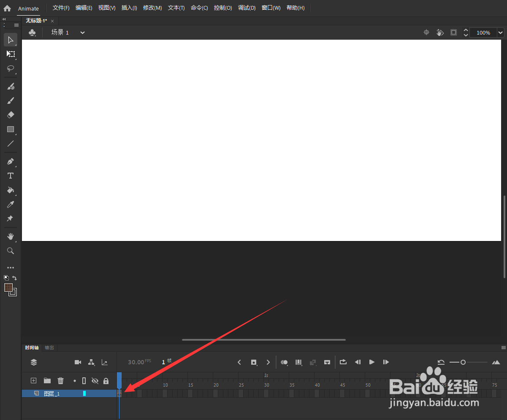Select the Eyedropper tool
The image size is (507, 420).
click(x=11, y=204)
